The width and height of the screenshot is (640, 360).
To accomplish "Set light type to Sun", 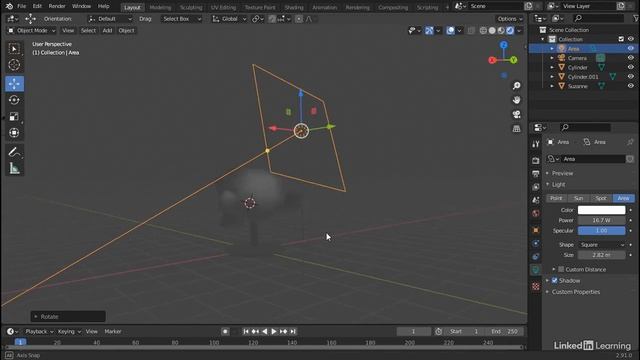I will [578, 198].
